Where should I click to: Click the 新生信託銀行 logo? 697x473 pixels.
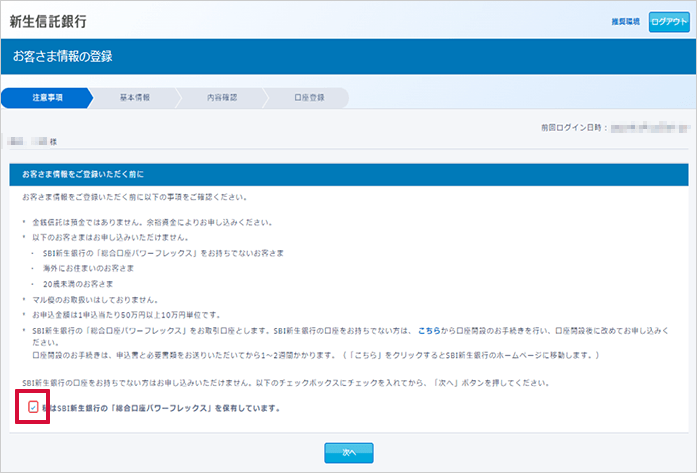coord(48,20)
